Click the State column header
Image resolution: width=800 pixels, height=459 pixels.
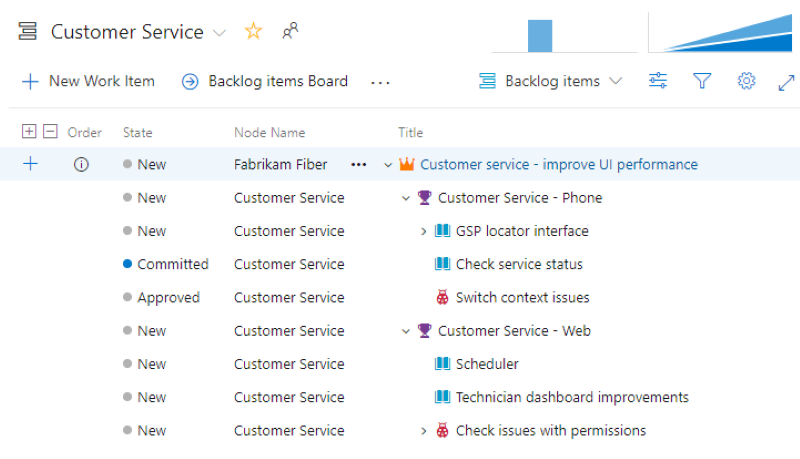point(137,133)
